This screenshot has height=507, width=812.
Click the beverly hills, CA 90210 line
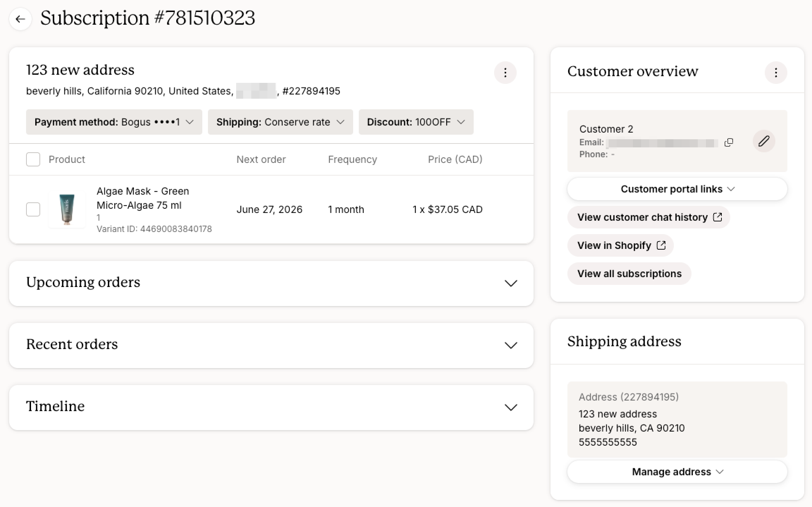632,428
